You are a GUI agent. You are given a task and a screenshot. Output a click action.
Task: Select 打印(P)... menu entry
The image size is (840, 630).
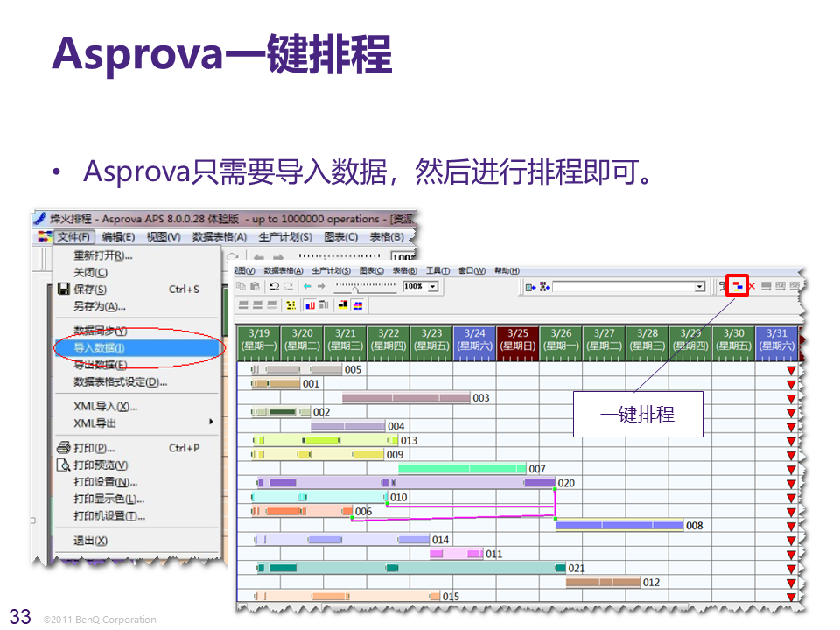(x=94, y=448)
